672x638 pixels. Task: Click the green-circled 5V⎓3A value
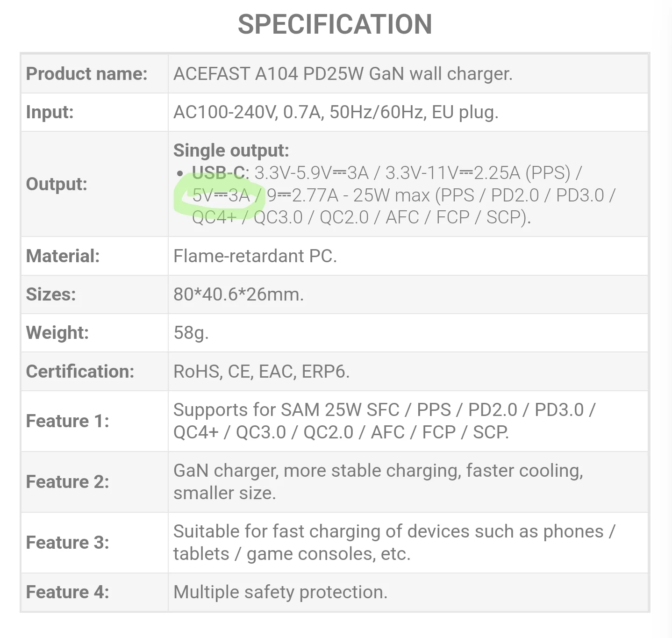tap(221, 195)
